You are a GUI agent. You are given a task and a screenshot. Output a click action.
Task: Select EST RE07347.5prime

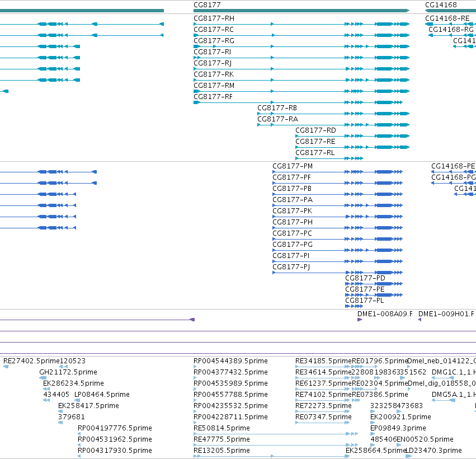(323, 417)
